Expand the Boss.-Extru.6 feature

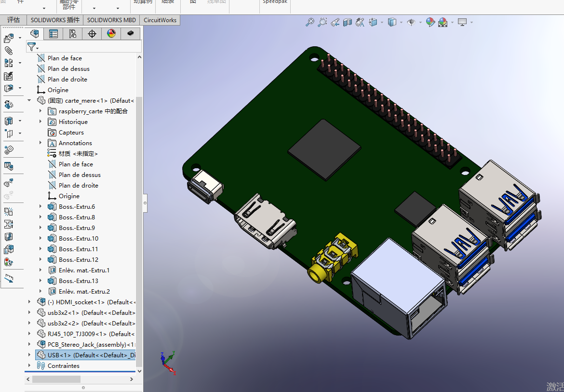(40, 207)
